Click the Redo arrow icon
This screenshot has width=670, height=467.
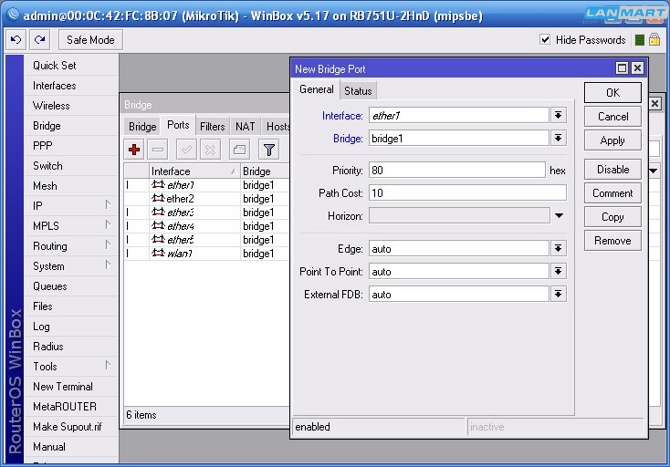tap(40, 40)
